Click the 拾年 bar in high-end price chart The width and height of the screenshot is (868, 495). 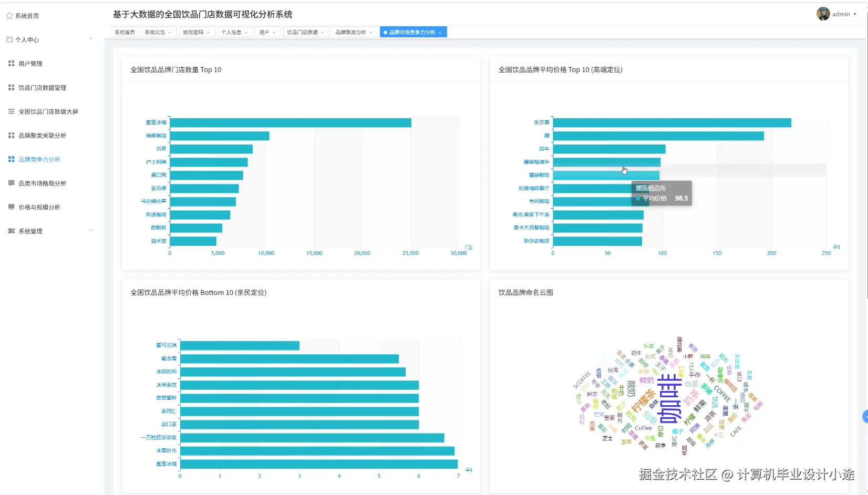[609, 149]
